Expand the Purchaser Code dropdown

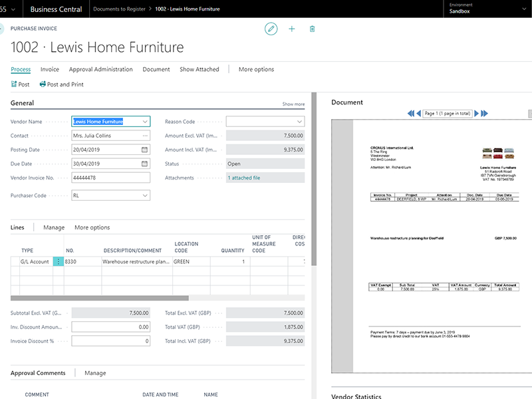(x=145, y=196)
